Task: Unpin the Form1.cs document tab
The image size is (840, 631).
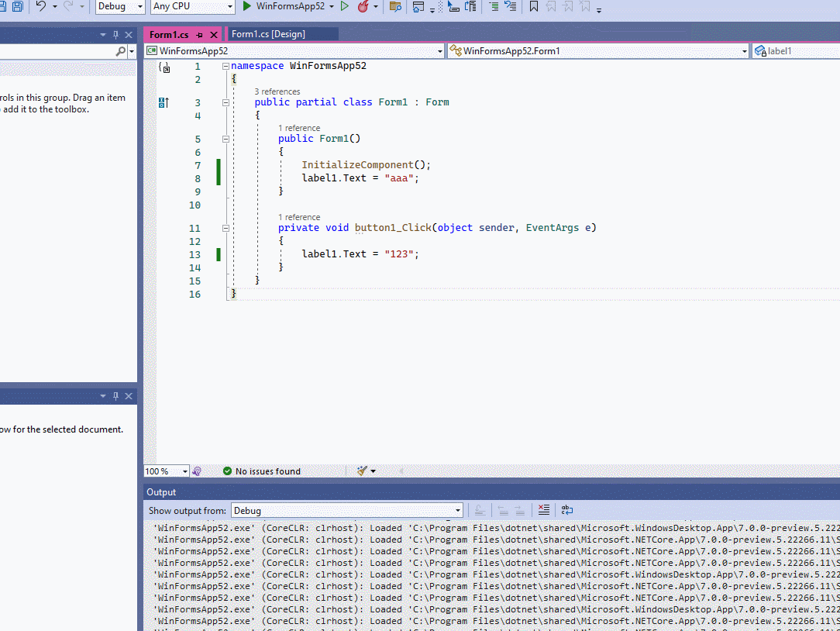Action: [200, 33]
